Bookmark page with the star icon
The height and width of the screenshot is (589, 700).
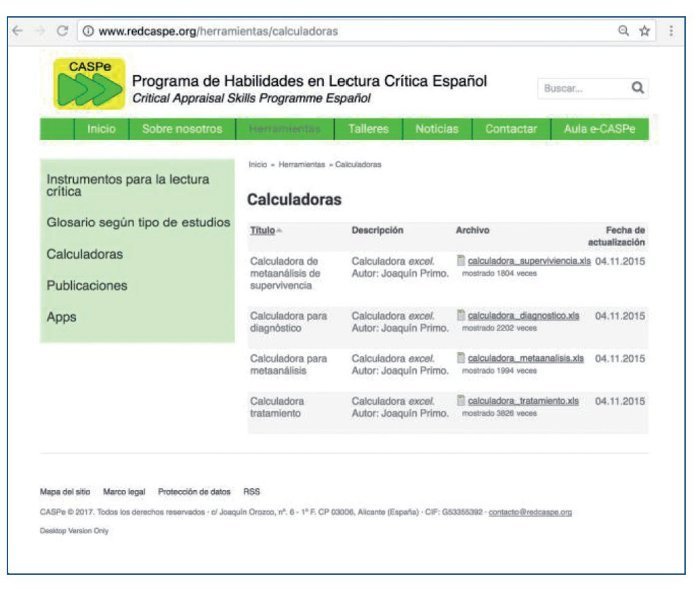click(x=645, y=31)
